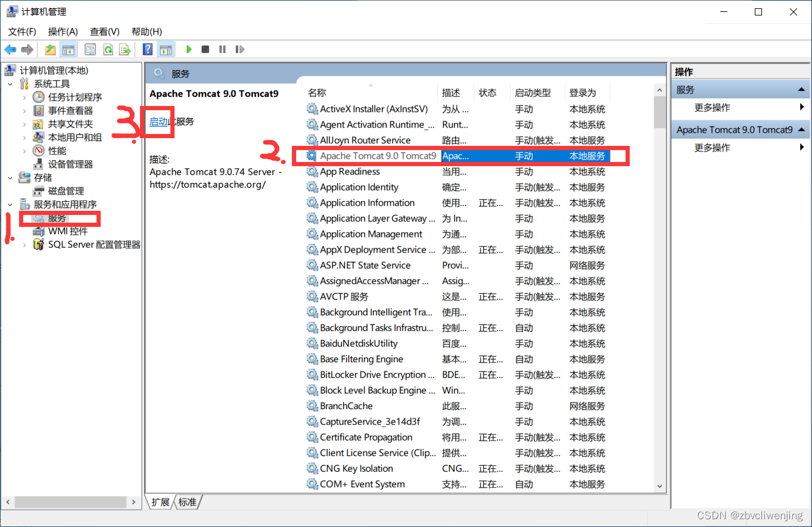Select 计算机管理(本地) root node
Screen dimensions: 812x527
(54, 70)
